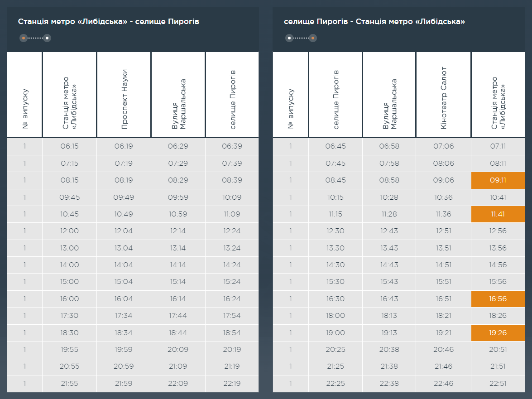
Task: Click the white dot under the Пирогів - Либідська title
Action: (x=289, y=38)
